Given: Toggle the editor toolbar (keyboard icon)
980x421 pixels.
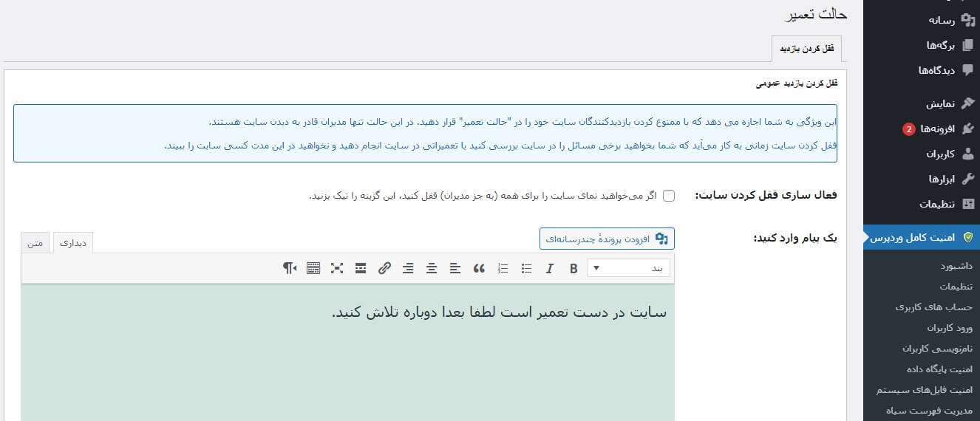Looking at the screenshot, I should coord(313,268).
